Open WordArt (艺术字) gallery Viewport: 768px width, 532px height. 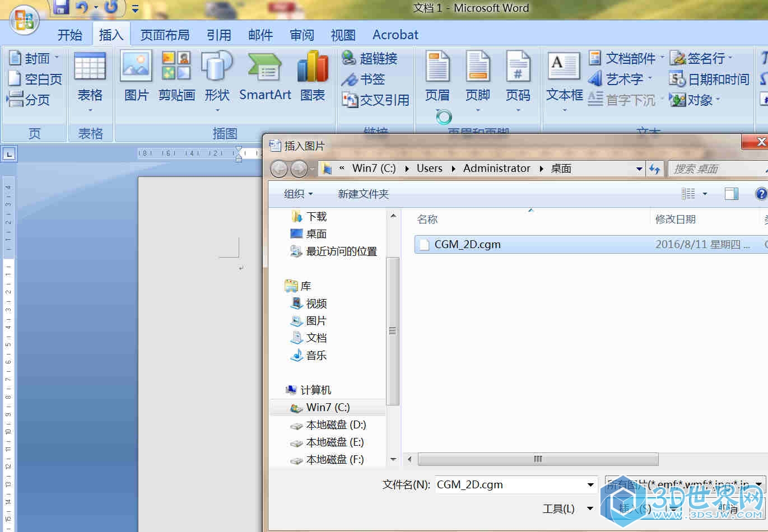(620, 79)
